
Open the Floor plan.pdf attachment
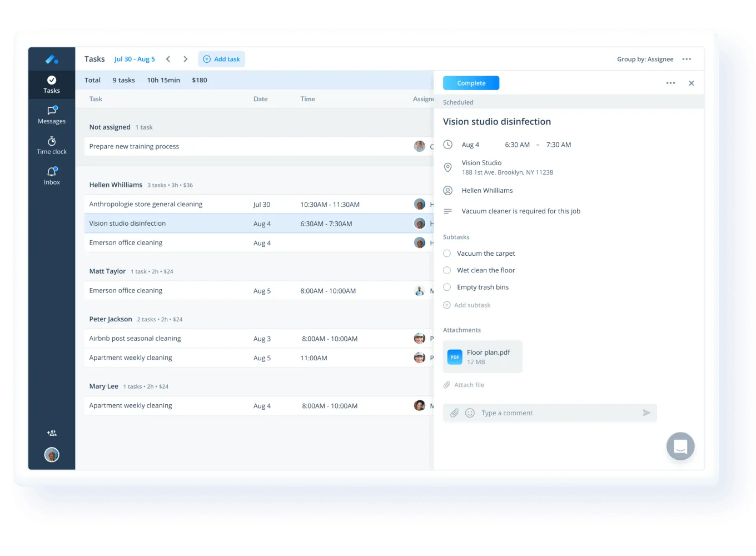click(483, 357)
